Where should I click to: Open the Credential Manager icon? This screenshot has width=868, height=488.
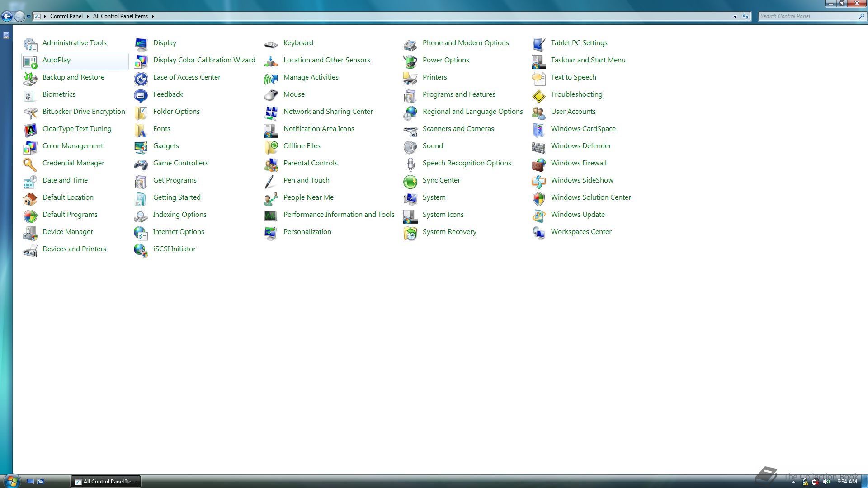(30, 164)
